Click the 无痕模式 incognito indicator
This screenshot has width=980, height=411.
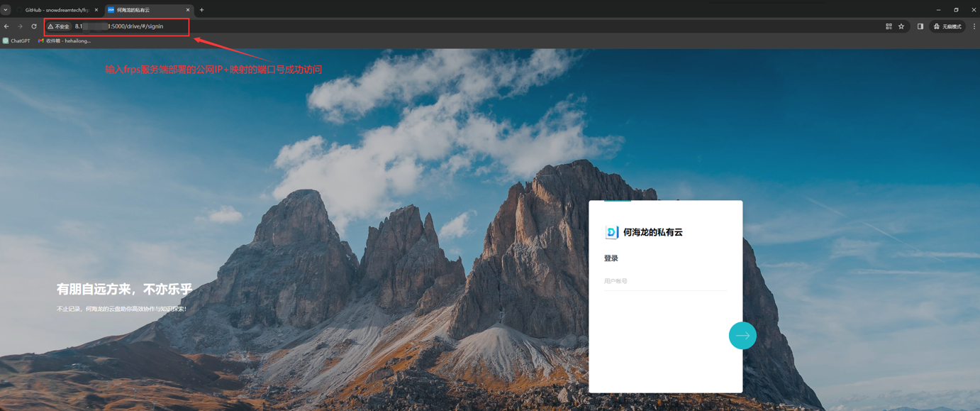947,26
